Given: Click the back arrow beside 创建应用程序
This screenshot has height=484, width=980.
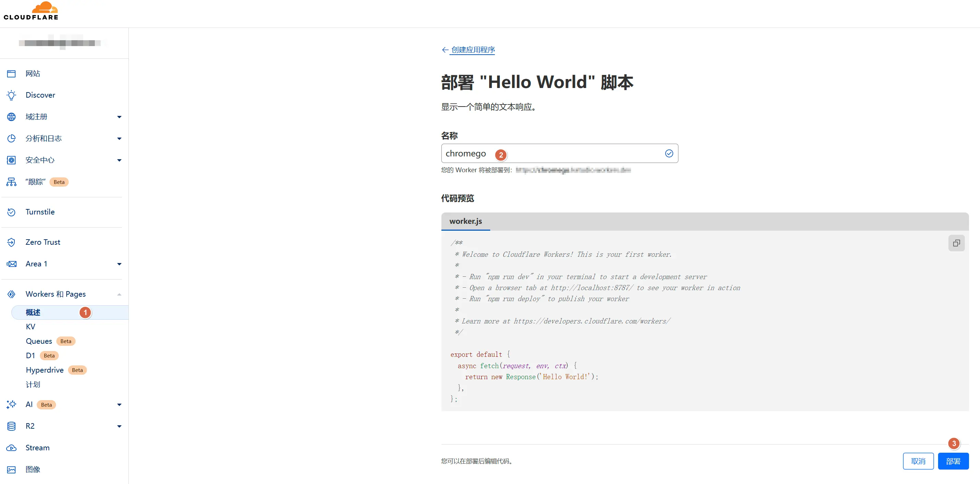Looking at the screenshot, I should (x=445, y=50).
